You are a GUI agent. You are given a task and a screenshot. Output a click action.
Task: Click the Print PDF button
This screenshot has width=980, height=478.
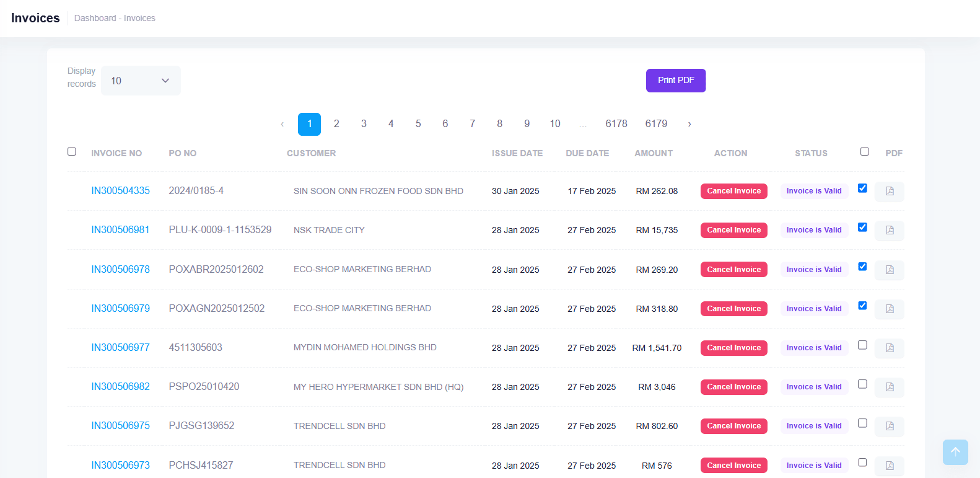(675, 81)
